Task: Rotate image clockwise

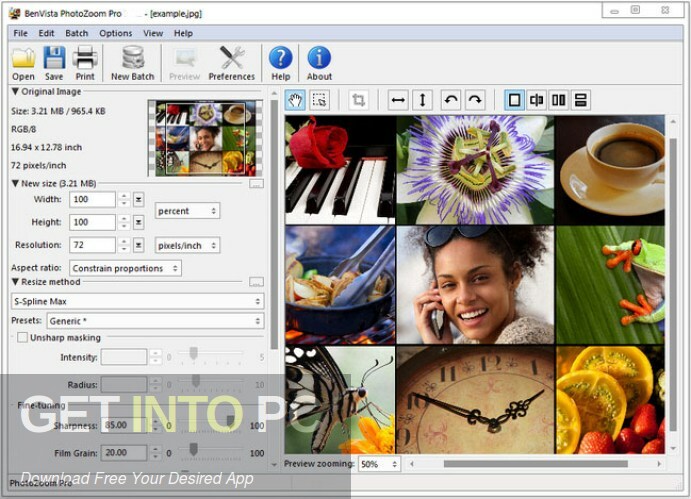Action: pyautogui.click(x=475, y=100)
